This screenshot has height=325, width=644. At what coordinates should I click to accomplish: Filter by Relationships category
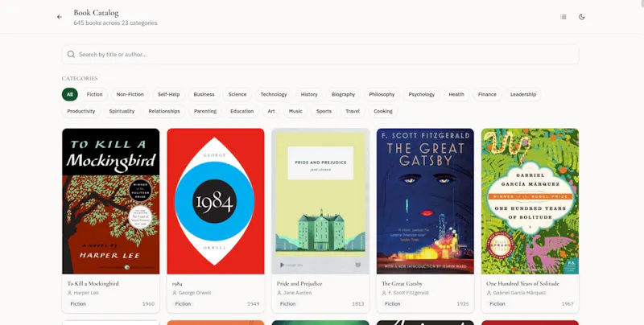164,111
